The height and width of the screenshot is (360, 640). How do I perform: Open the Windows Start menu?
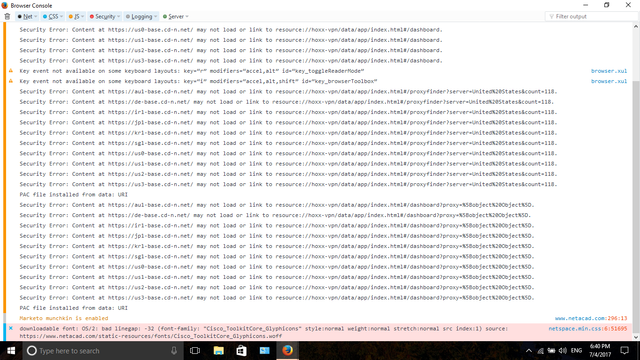(11, 351)
